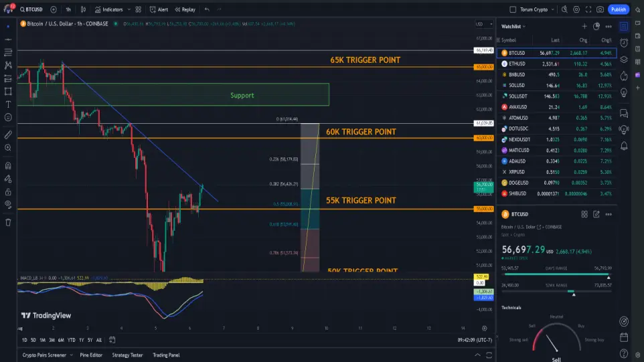The height and width of the screenshot is (362, 644).
Task: Maximize the bottom panel
Action: coord(489,355)
